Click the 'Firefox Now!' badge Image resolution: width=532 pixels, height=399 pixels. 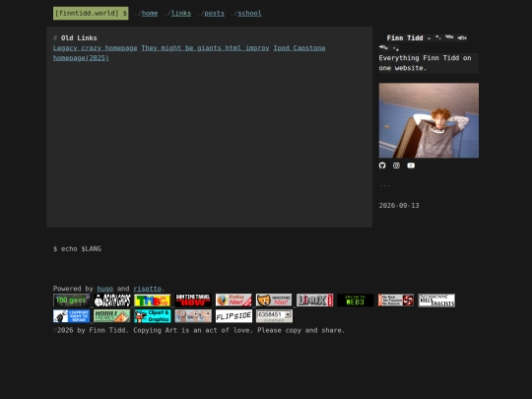[233, 299]
